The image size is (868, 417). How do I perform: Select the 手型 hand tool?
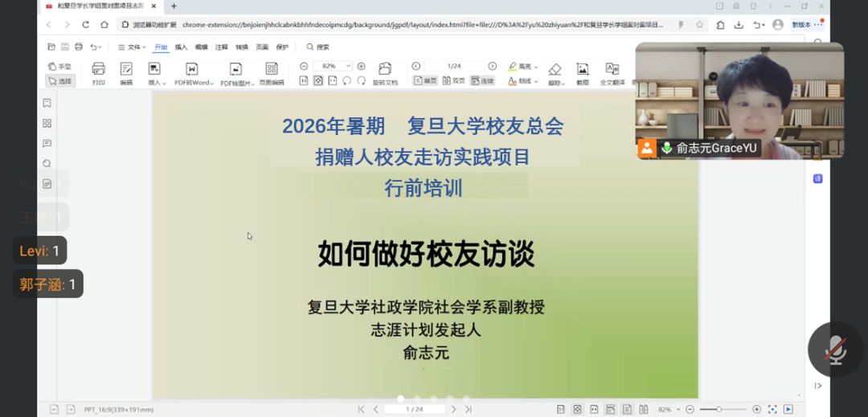tap(59, 67)
